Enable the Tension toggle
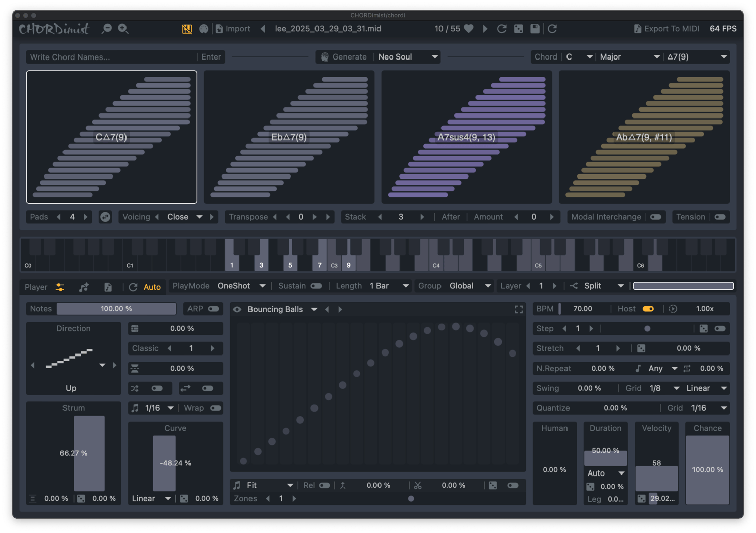The height and width of the screenshot is (533, 756). [720, 217]
